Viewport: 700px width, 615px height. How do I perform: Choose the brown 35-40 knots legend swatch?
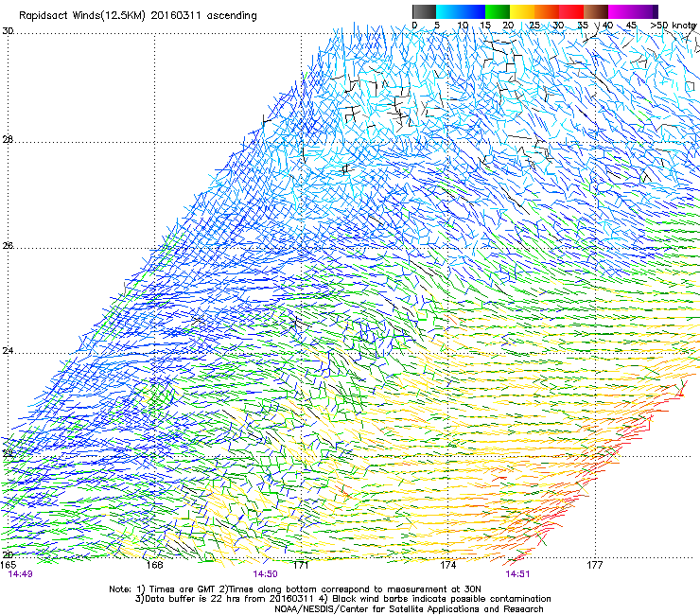(596, 11)
